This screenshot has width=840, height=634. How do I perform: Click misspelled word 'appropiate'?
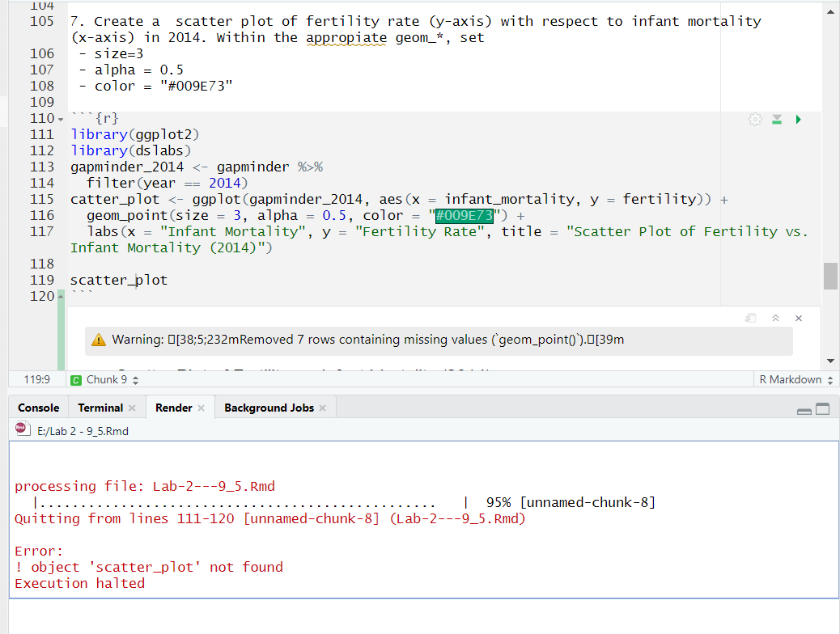tap(346, 37)
